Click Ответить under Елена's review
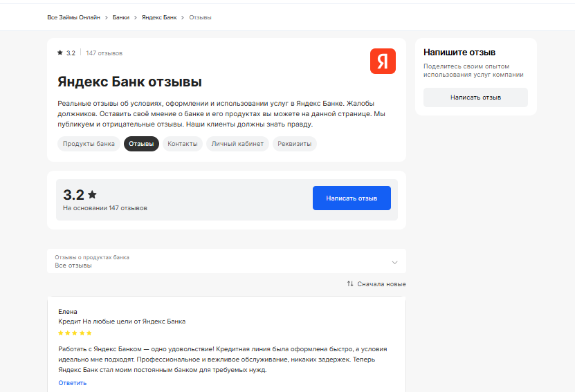This screenshot has width=575, height=392. pyautogui.click(x=72, y=383)
